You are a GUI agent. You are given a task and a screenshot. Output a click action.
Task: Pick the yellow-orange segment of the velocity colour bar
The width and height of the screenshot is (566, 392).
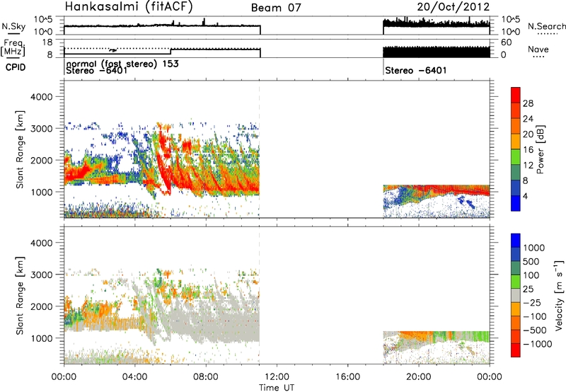click(x=516, y=309)
